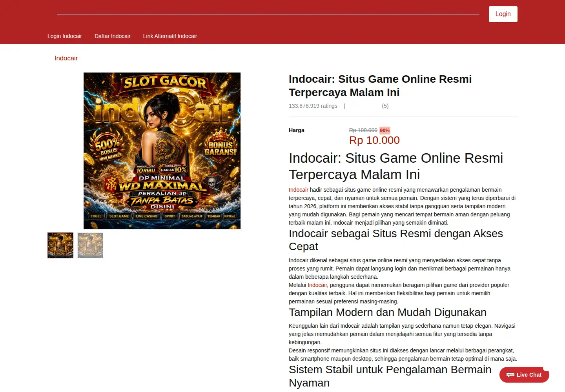Click the 133.878.919 ratings text

313,106
